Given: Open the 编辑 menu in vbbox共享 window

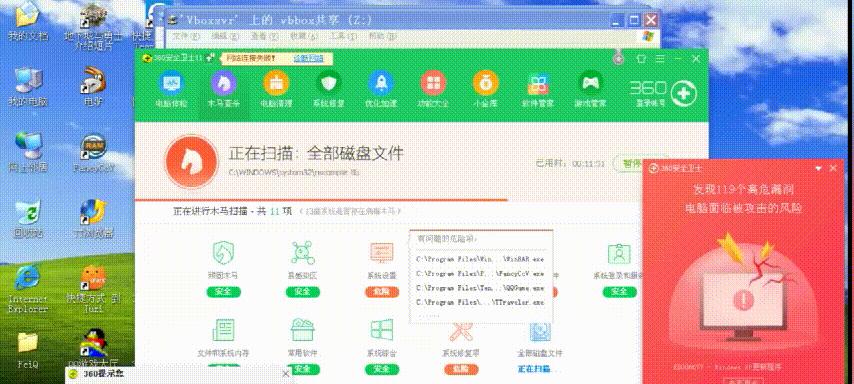Looking at the screenshot, I should (x=225, y=36).
